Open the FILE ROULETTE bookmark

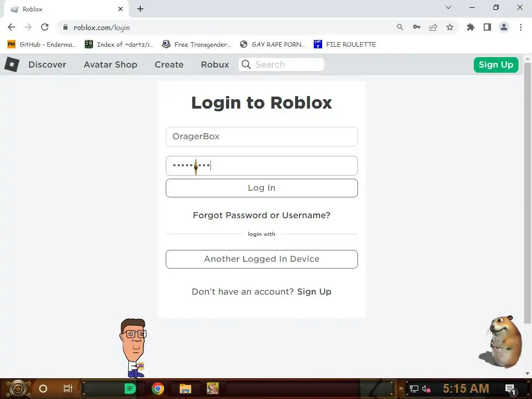[345, 45]
